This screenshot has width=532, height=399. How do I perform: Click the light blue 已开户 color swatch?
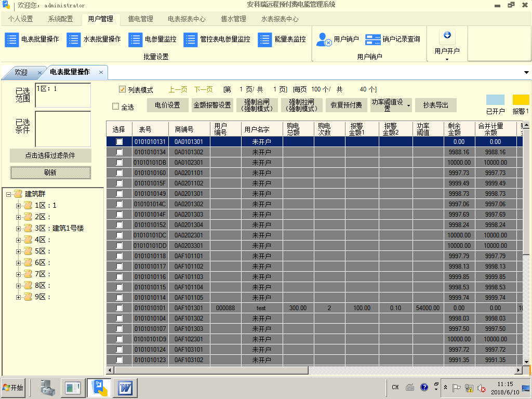495,100
